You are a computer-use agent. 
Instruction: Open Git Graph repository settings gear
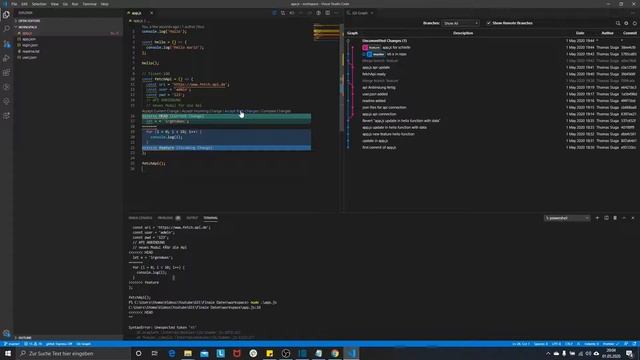point(626,23)
